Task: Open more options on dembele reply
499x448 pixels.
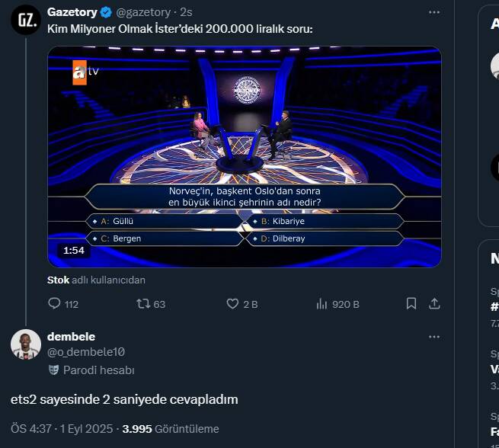Action: (434, 337)
